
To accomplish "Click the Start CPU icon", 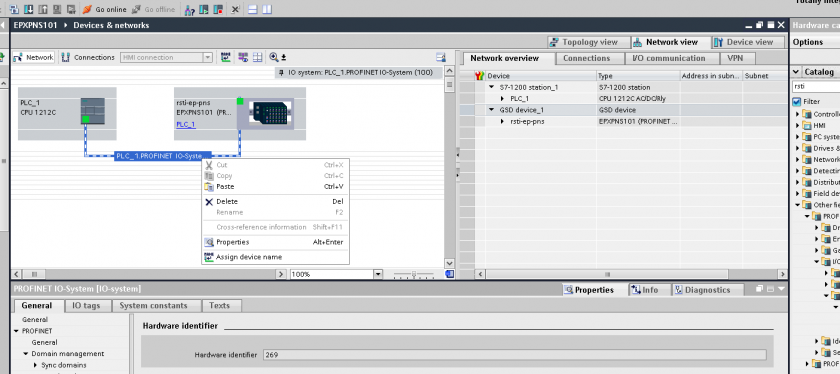I will coord(204,10).
